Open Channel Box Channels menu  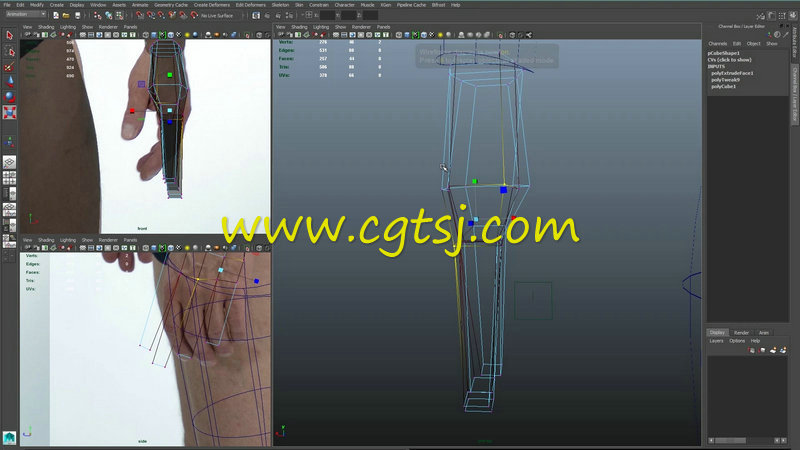coord(717,43)
